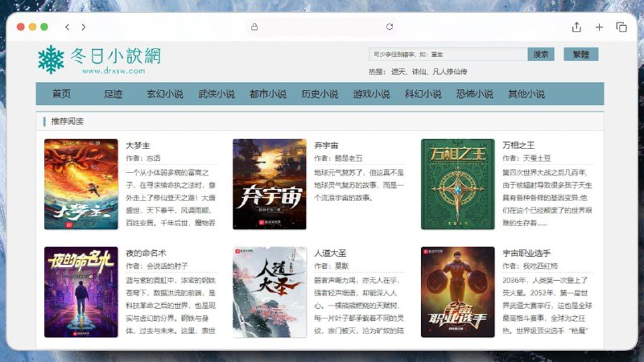The width and height of the screenshot is (644, 362).
Task: Click the 大梦主 description paragraph
Action: tap(171, 198)
